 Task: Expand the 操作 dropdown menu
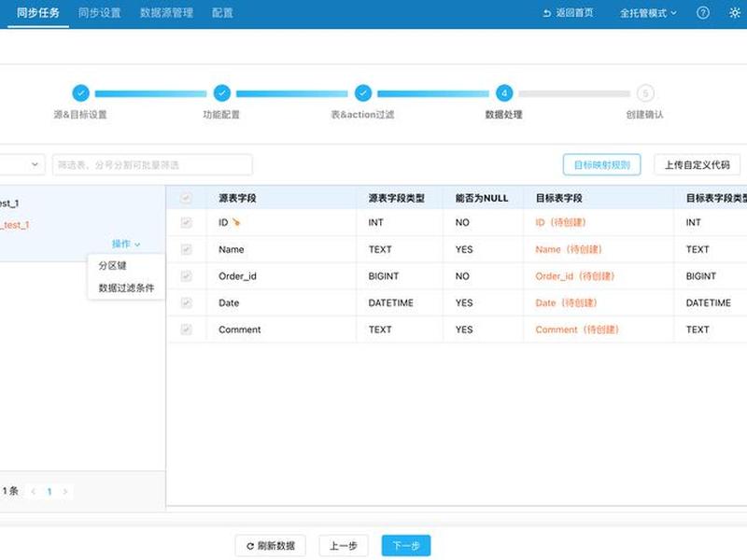tap(126, 244)
